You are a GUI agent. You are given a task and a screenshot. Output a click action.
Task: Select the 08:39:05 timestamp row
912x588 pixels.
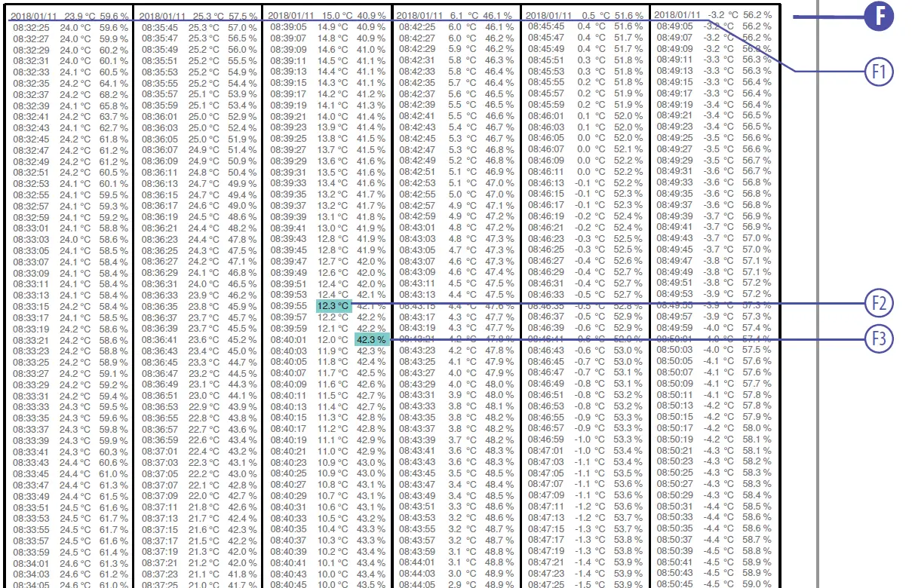327,27
